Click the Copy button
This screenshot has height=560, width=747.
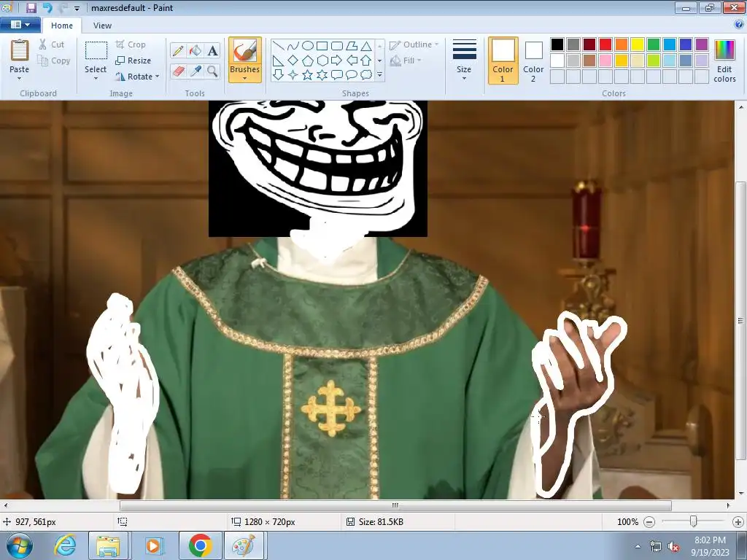54,61
